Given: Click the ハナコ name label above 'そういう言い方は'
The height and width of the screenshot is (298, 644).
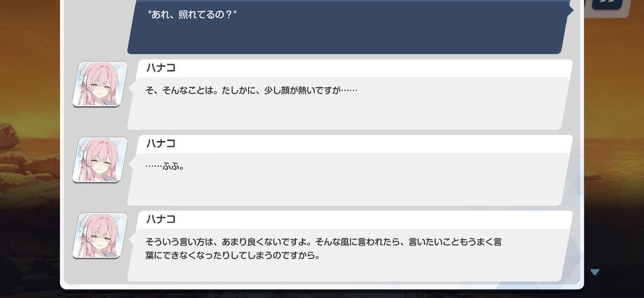Looking at the screenshot, I should click(161, 220).
